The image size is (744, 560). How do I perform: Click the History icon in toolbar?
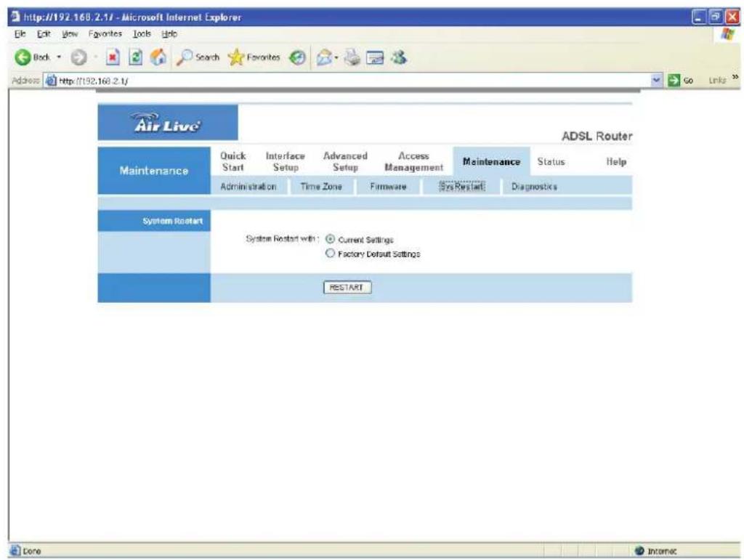[297, 58]
